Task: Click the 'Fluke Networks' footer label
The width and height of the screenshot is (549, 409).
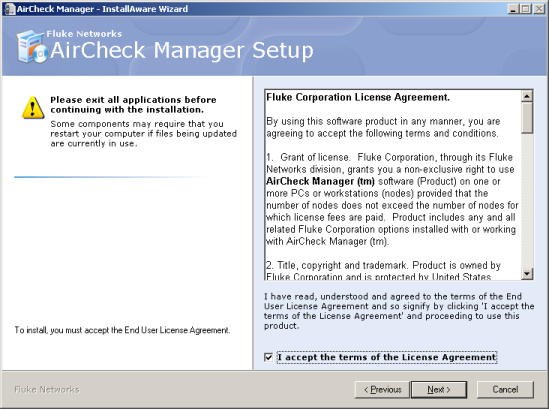Action: (47, 390)
